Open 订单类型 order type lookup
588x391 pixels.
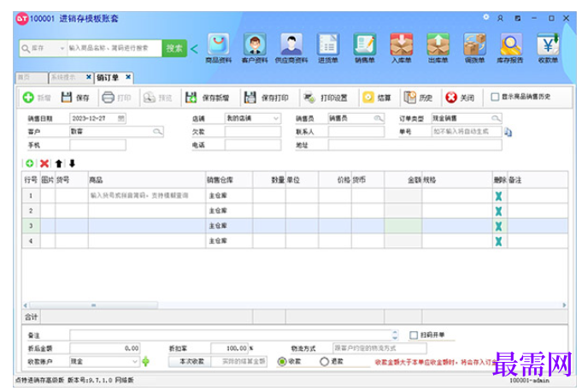(x=496, y=118)
